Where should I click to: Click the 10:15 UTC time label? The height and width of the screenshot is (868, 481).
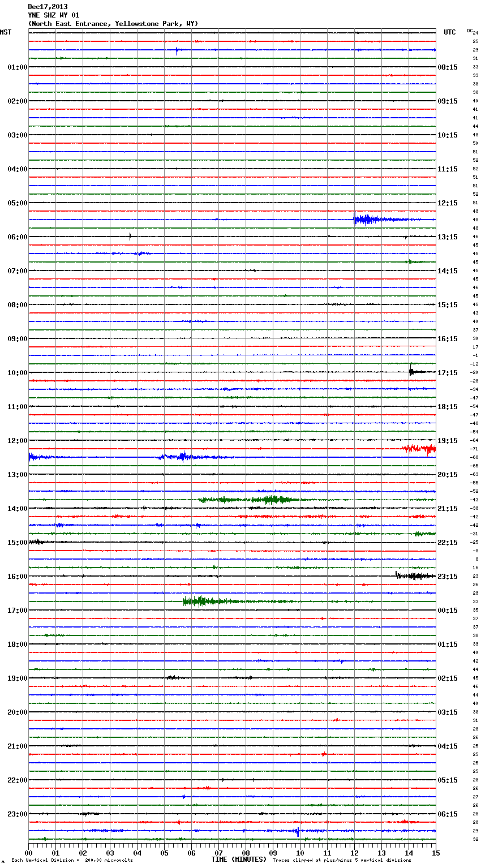pos(448,135)
